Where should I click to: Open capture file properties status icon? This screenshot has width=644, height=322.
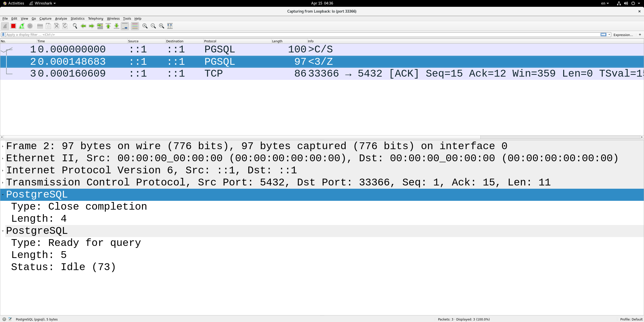10,319
